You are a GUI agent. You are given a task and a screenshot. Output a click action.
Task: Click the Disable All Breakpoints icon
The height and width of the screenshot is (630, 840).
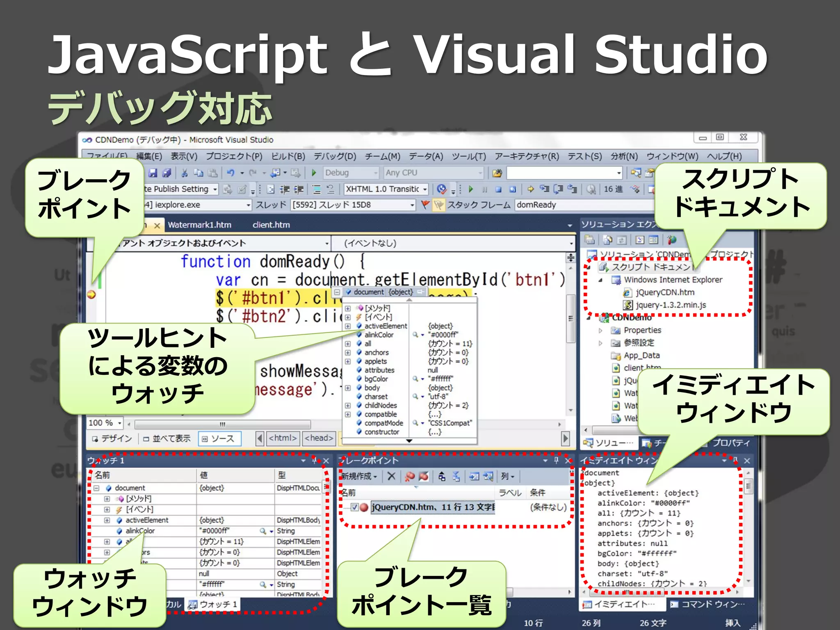424,476
